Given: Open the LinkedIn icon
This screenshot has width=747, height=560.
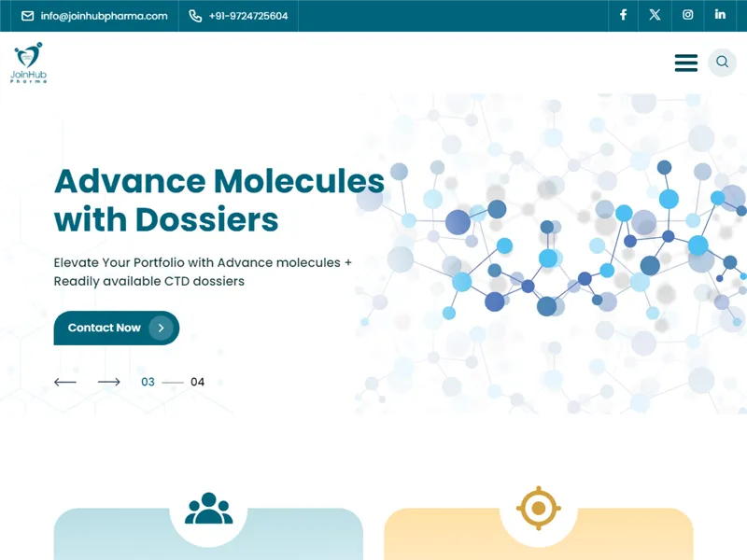Looking at the screenshot, I should tap(719, 15).
